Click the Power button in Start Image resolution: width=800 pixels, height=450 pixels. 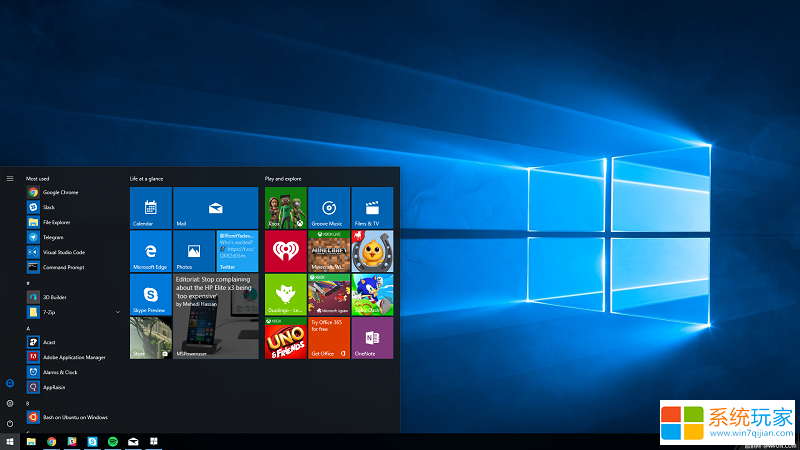tap(10, 423)
